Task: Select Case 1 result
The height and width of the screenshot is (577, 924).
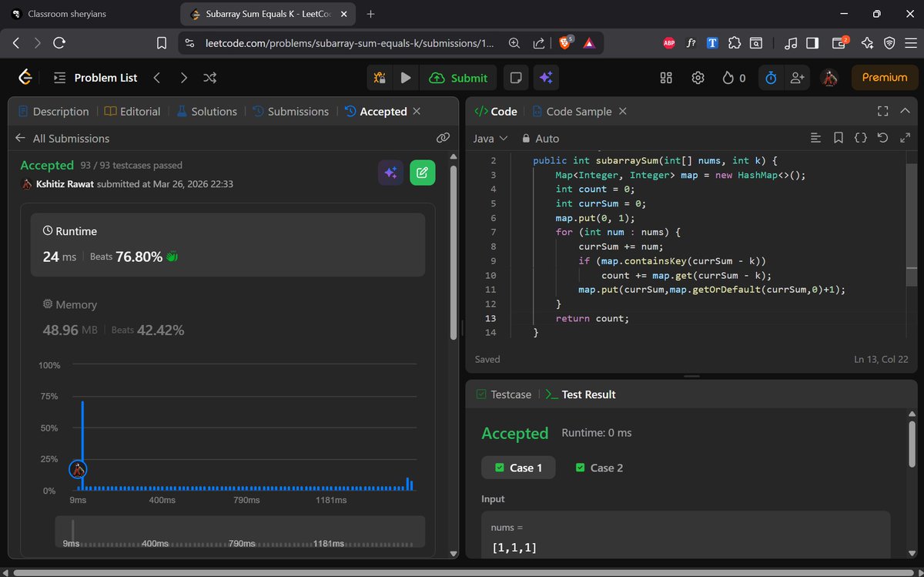Action: [x=518, y=468]
